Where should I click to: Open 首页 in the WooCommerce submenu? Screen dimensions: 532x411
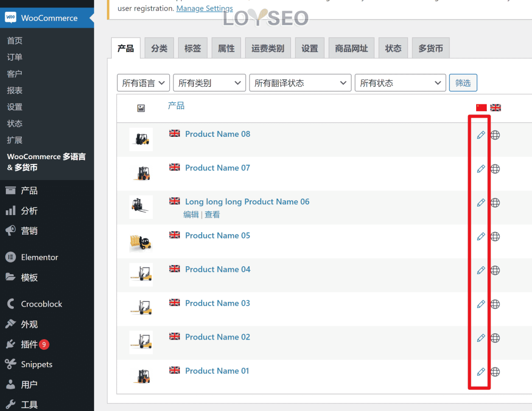[14, 41]
